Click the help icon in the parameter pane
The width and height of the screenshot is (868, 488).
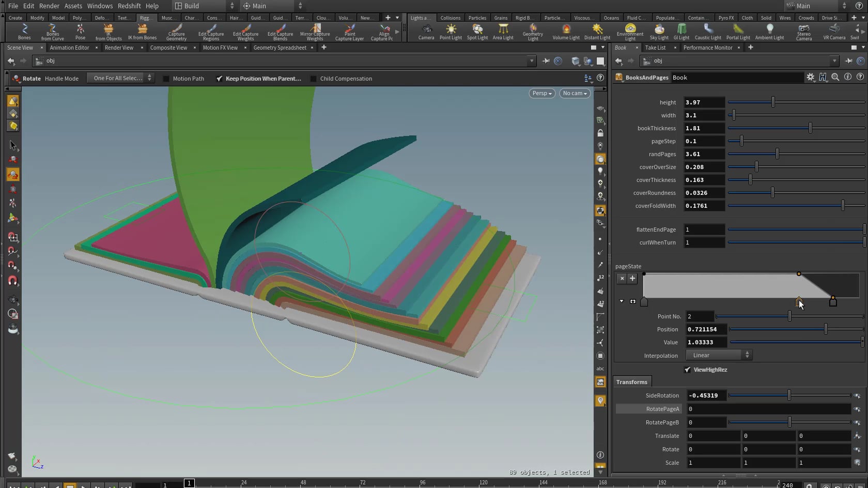860,77
